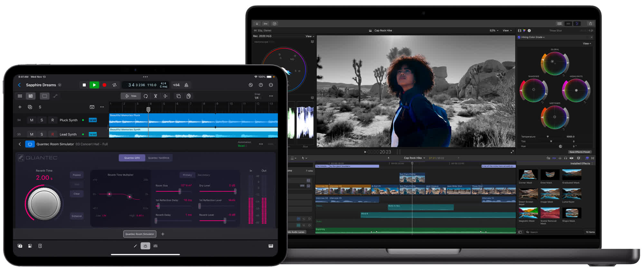Click the Dry Level slider handle

click(x=235, y=191)
